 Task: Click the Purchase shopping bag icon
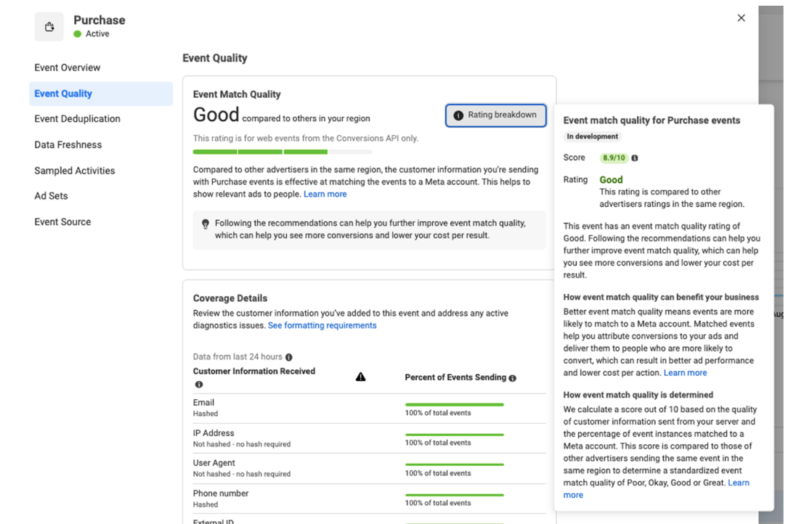[x=49, y=26]
